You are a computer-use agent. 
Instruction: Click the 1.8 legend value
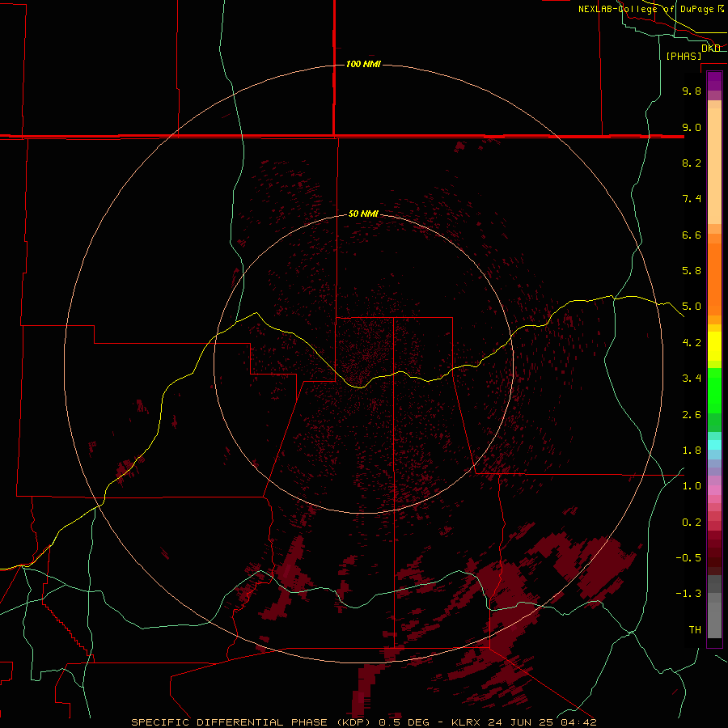click(x=692, y=451)
